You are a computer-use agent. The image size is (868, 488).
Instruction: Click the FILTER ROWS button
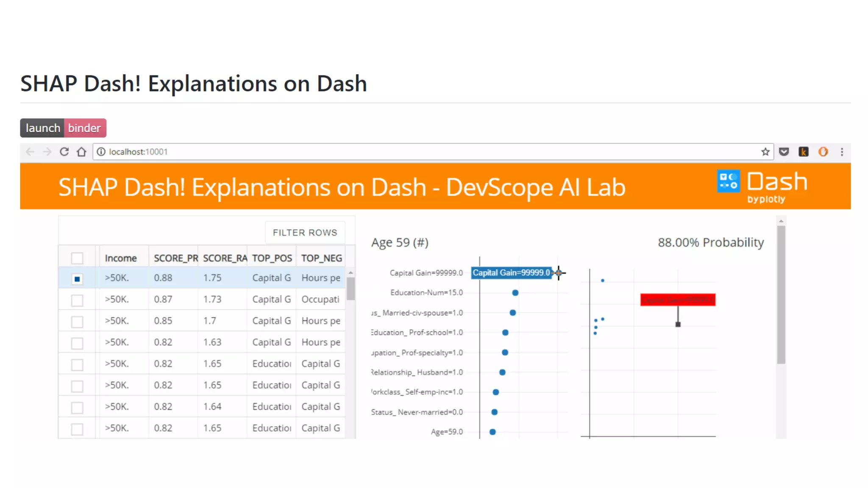[305, 233]
